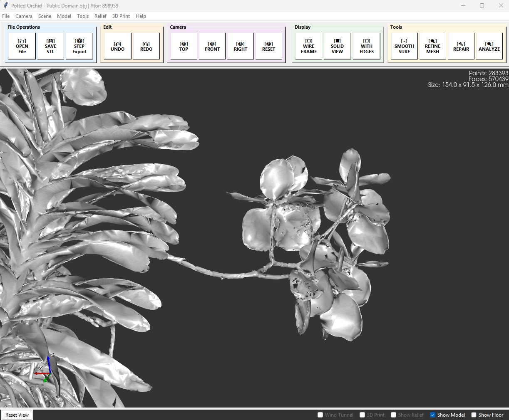Open the Relief menu
The width and height of the screenshot is (509, 420).
(100, 16)
